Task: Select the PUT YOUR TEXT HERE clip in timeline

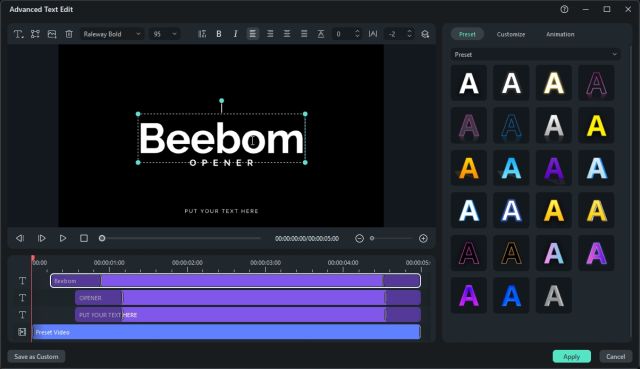Action: [x=248, y=315]
